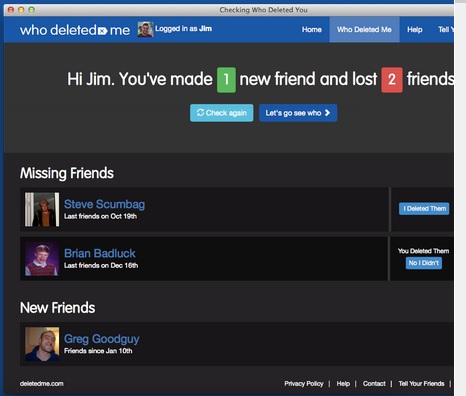Click Let's go see who button
Viewport: 466px width, 396px height.
point(298,113)
